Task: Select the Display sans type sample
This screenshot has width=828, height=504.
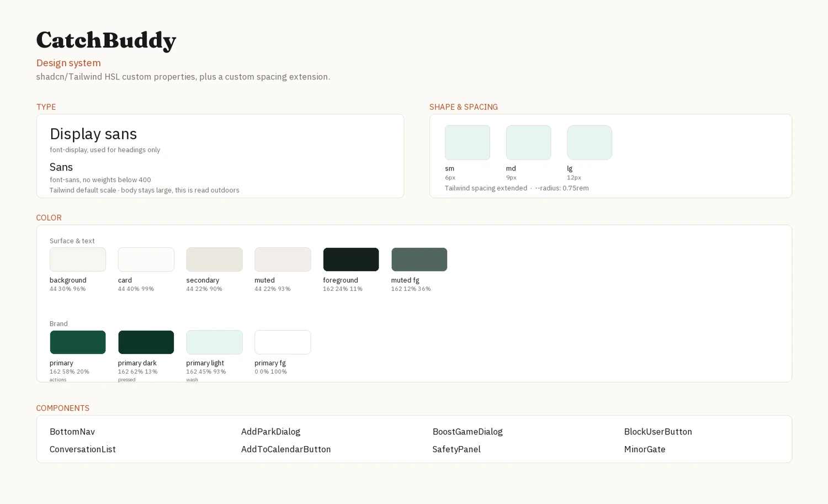Action: click(93, 134)
